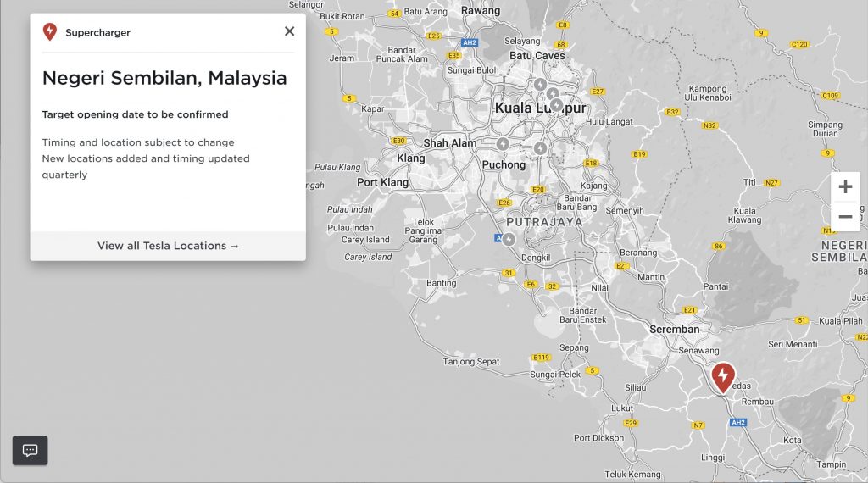Image resolution: width=868 pixels, height=483 pixels.
Task: Select the gray pin left of E18 shield
Action: 540,148
